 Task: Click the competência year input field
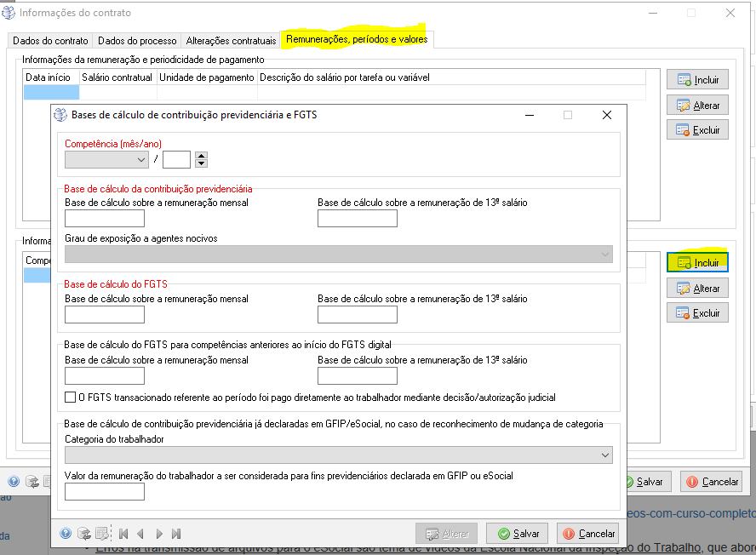click(x=176, y=159)
